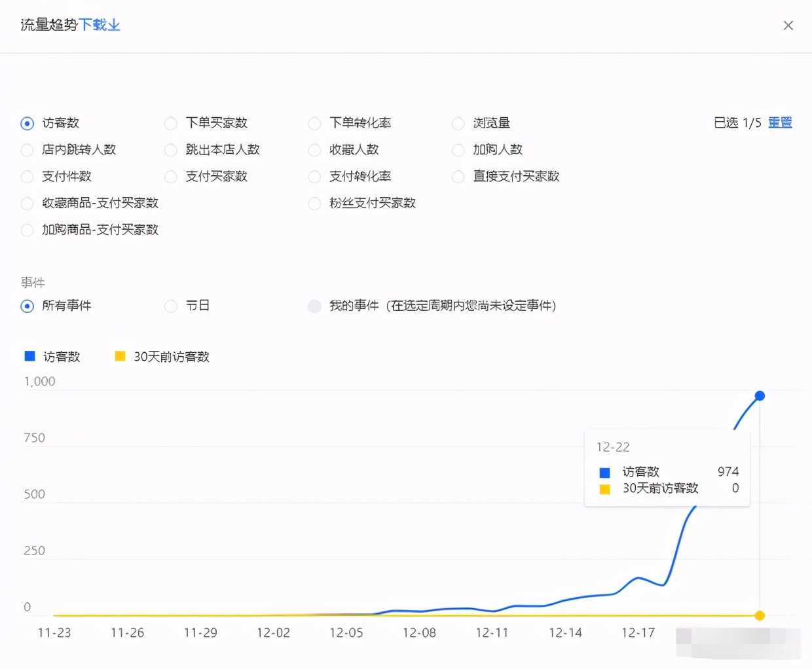Select the 支付转化率 metric
Image resolution: width=812 pixels, height=669 pixels.
[x=314, y=177]
